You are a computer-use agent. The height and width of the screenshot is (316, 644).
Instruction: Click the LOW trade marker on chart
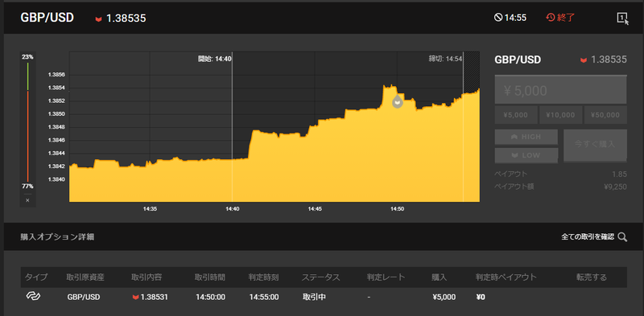(397, 101)
